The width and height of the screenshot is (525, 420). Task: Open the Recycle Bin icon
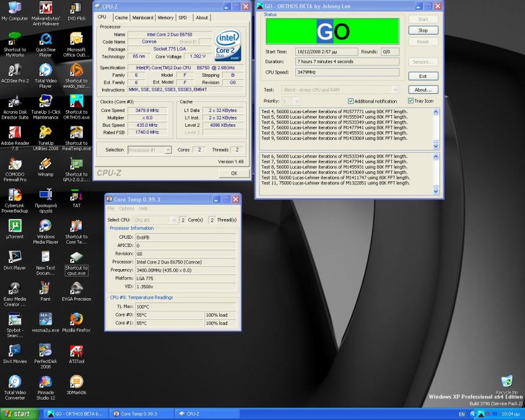(506, 385)
